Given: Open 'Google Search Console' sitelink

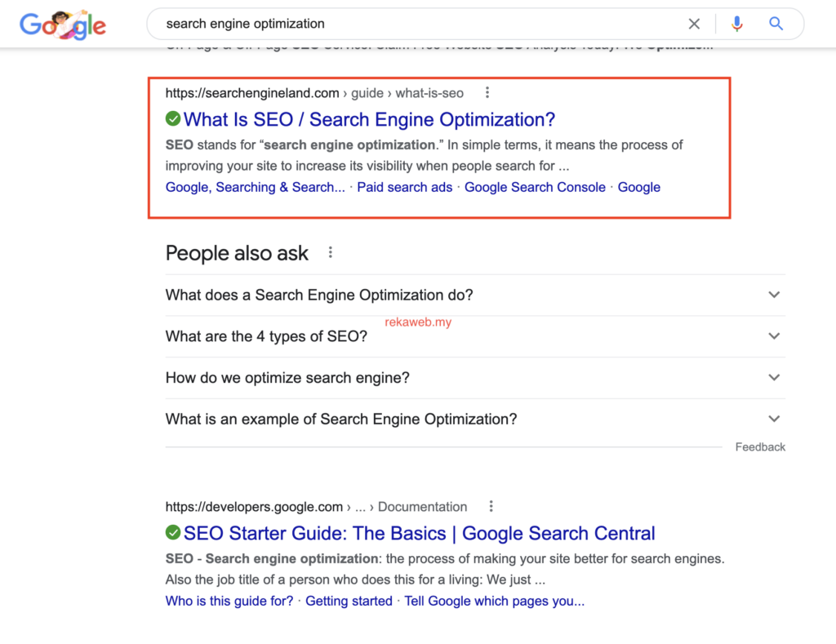Looking at the screenshot, I should (535, 187).
